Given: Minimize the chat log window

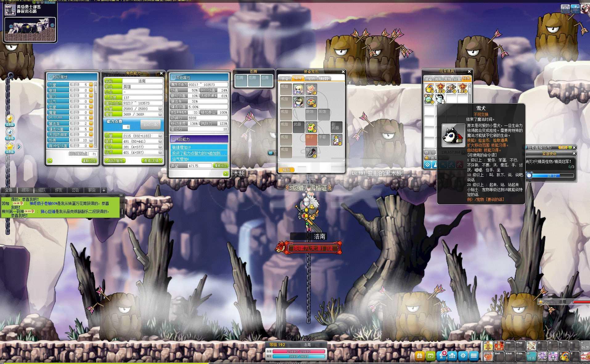Looking at the screenshot, I should tap(121, 195).
